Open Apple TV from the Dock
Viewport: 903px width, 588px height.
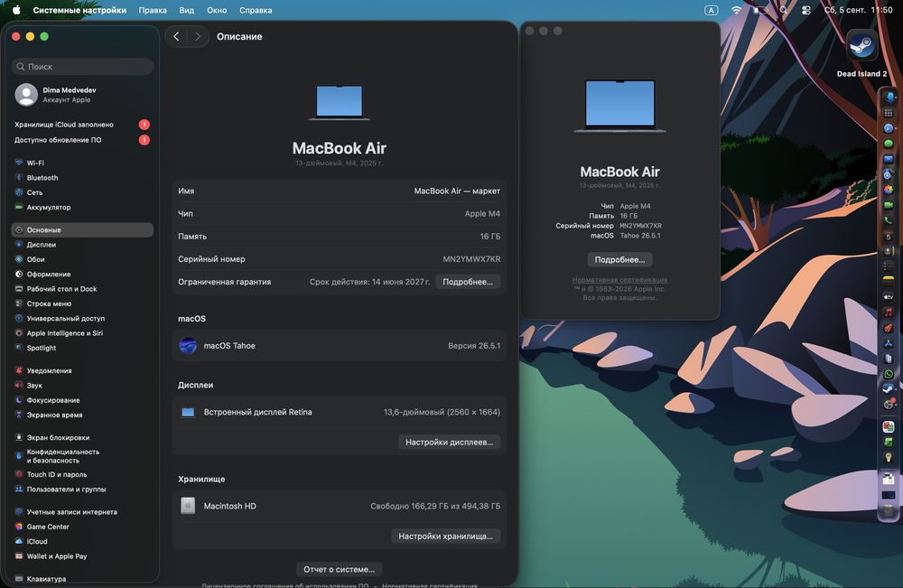pos(888,296)
